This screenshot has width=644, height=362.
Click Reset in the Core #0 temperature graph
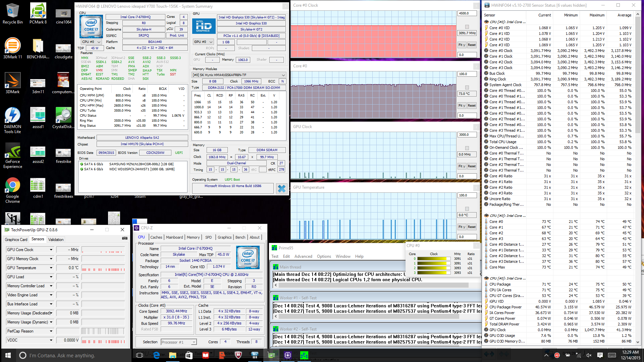[x=472, y=106]
